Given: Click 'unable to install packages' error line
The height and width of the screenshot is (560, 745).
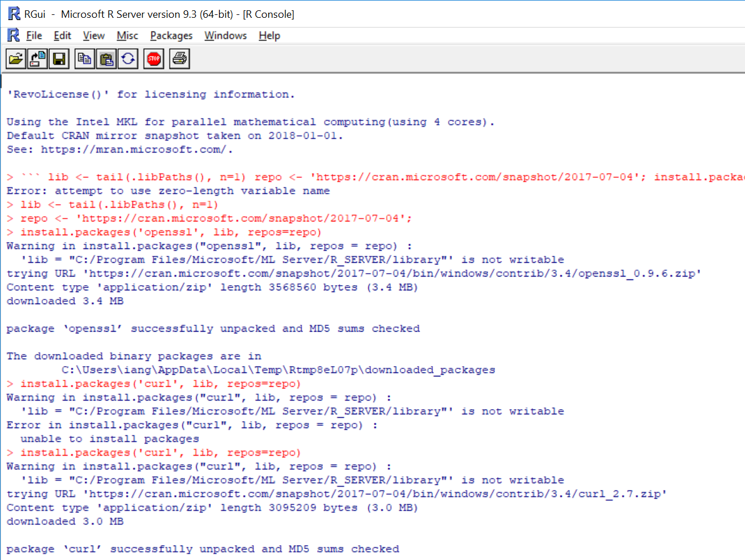Looking at the screenshot, I should 110,438.
